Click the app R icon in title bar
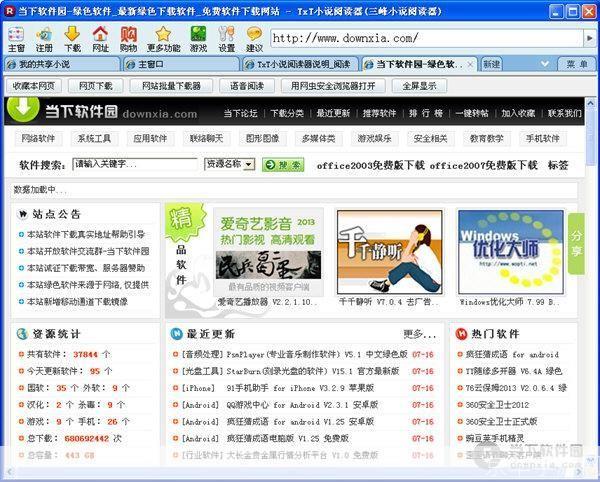This screenshot has width=600, height=482. tap(10, 11)
